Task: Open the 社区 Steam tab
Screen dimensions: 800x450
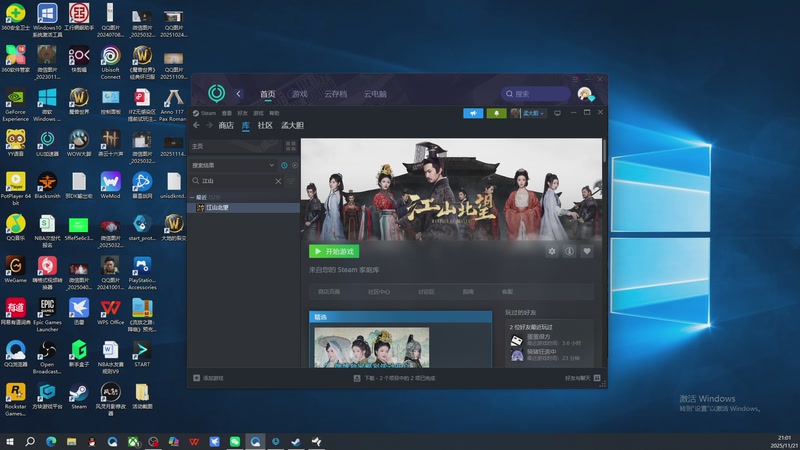Action: click(x=265, y=125)
